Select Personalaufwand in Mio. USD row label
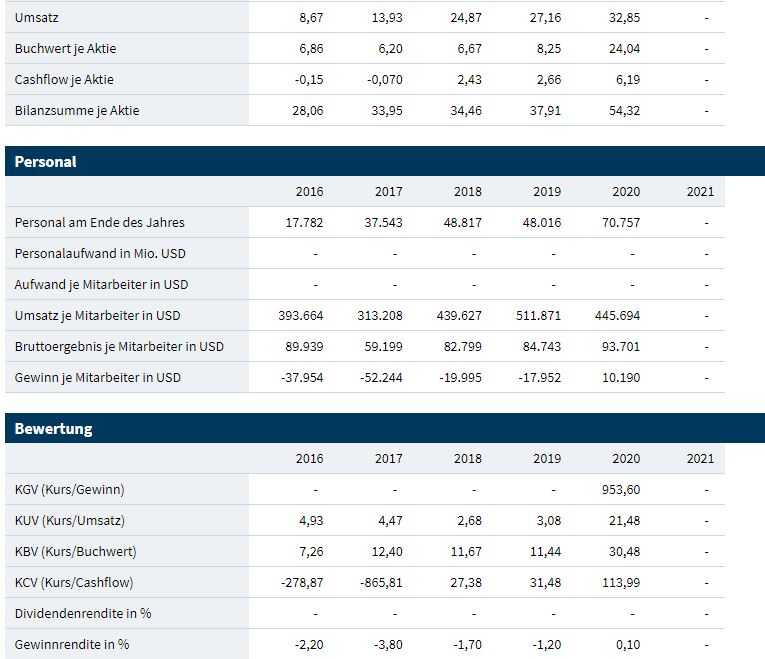Viewport: 765px width, 659px height. coord(100,253)
